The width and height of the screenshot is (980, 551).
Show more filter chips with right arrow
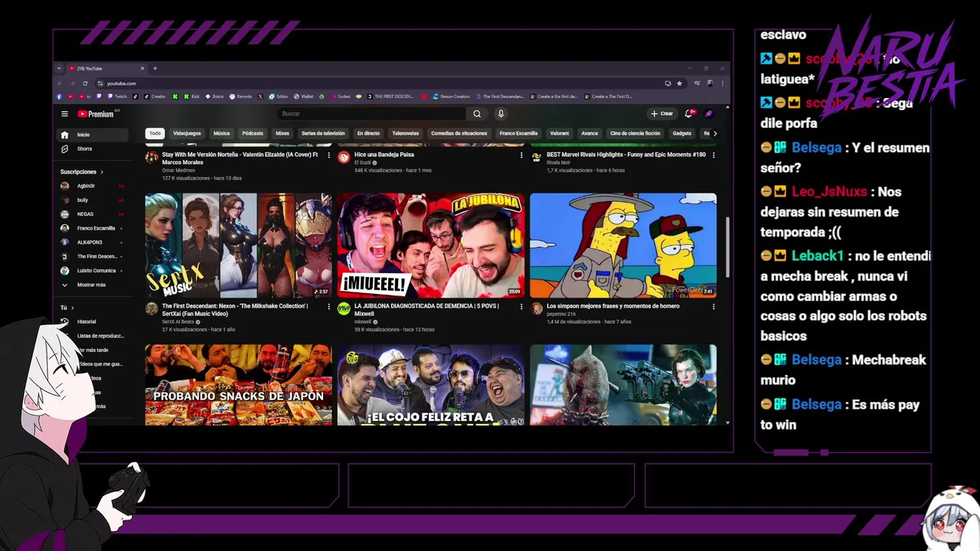715,133
